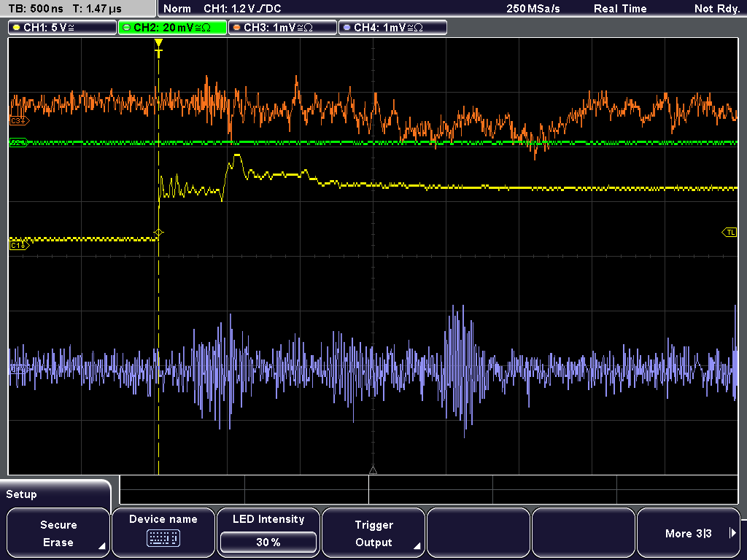Click the orange dot in CH3 tab
This screenshot has height=560, width=747.
237,28
